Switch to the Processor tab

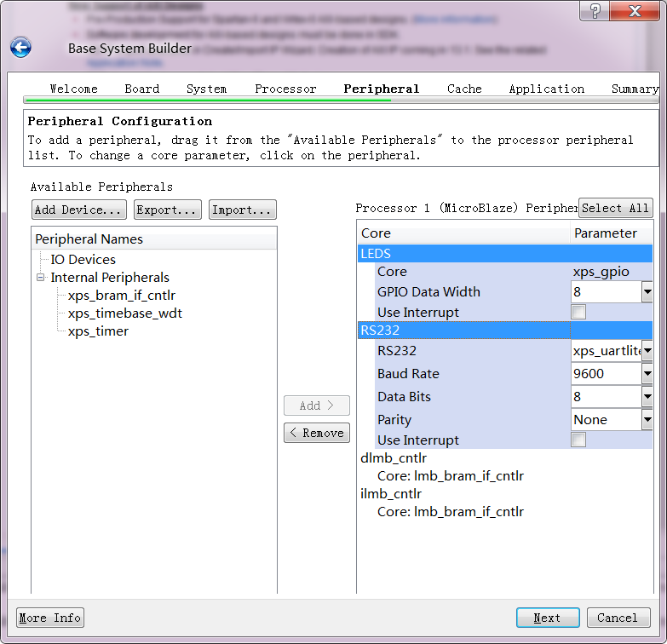[x=285, y=89]
